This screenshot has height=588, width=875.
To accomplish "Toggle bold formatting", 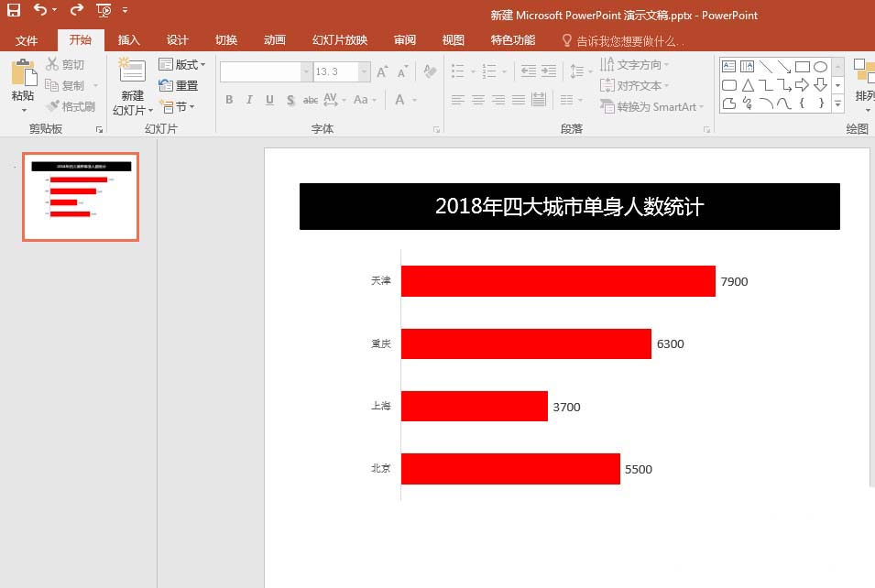I will coord(229,100).
